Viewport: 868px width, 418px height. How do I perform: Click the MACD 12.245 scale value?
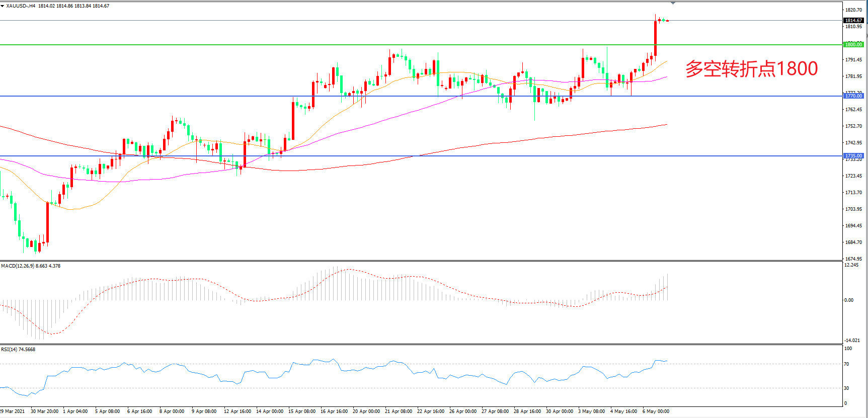[851, 265]
